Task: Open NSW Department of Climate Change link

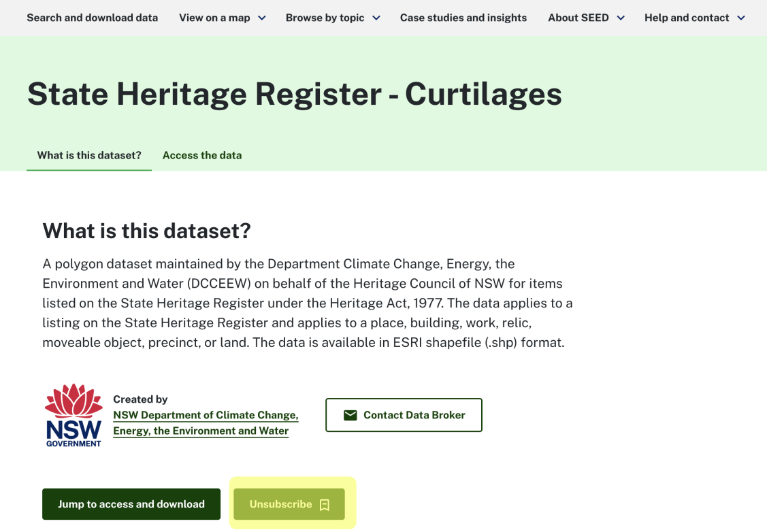Action: pyautogui.click(x=206, y=423)
